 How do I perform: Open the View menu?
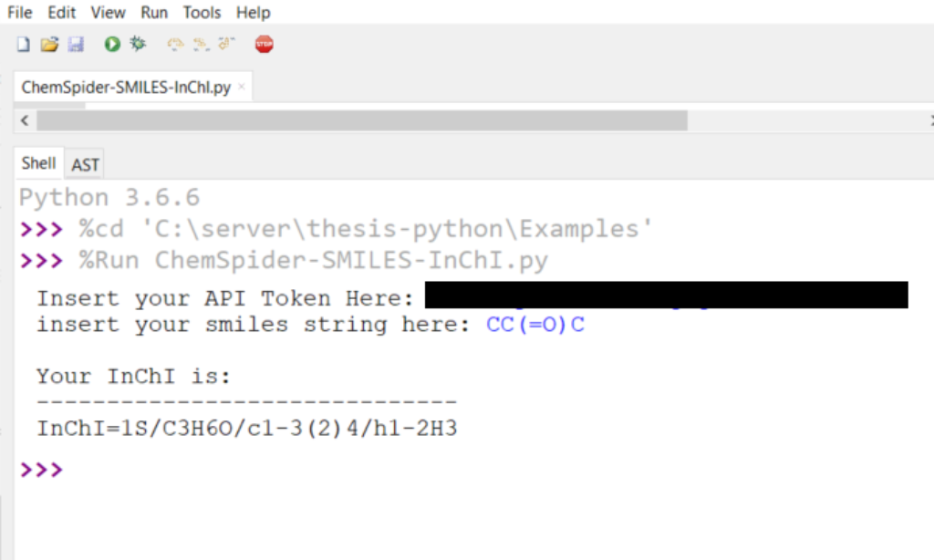point(108,13)
